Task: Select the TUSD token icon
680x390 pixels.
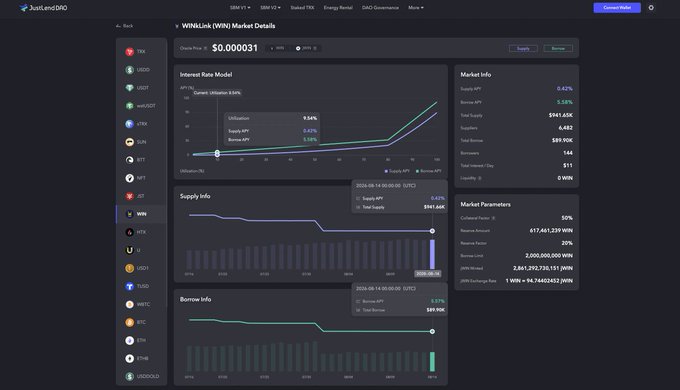Action: click(129, 286)
